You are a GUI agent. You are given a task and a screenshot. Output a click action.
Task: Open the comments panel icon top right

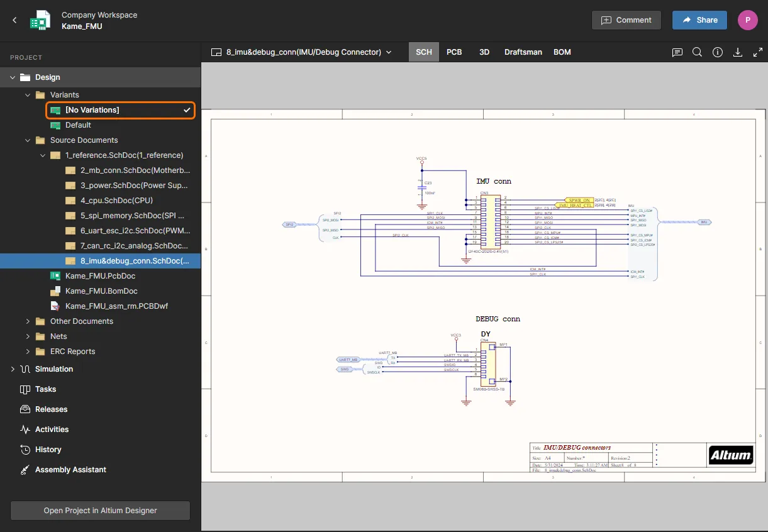[677, 52]
